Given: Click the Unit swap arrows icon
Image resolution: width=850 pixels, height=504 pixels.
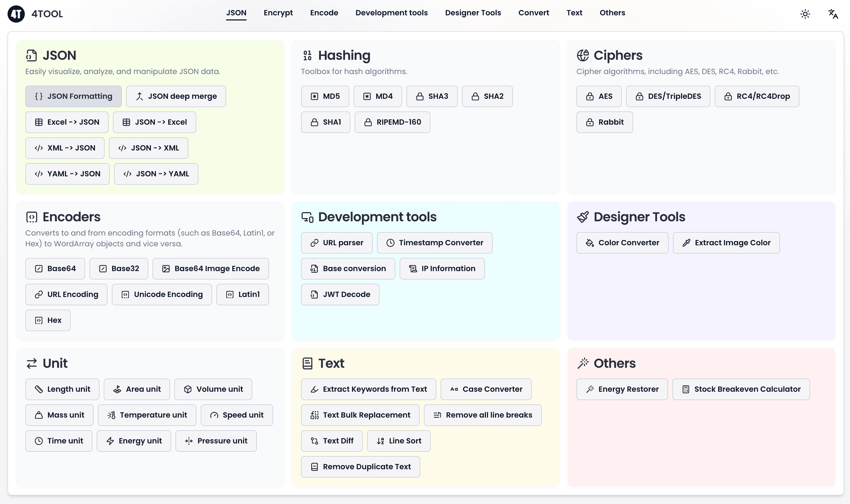Looking at the screenshot, I should pos(32,363).
